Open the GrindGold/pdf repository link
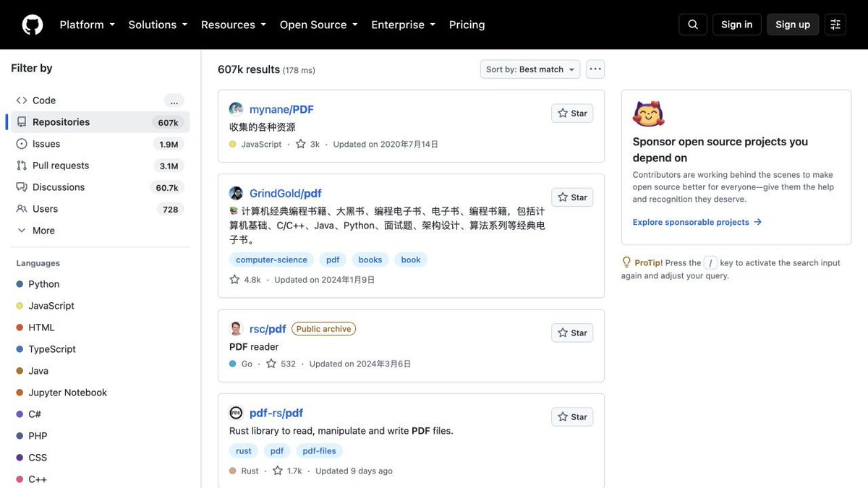Viewport: 868px width, 488px height. point(286,193)
